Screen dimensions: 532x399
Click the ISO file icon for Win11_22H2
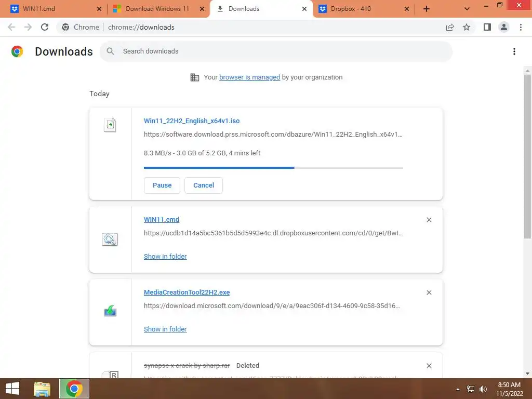tap(110, 125)
